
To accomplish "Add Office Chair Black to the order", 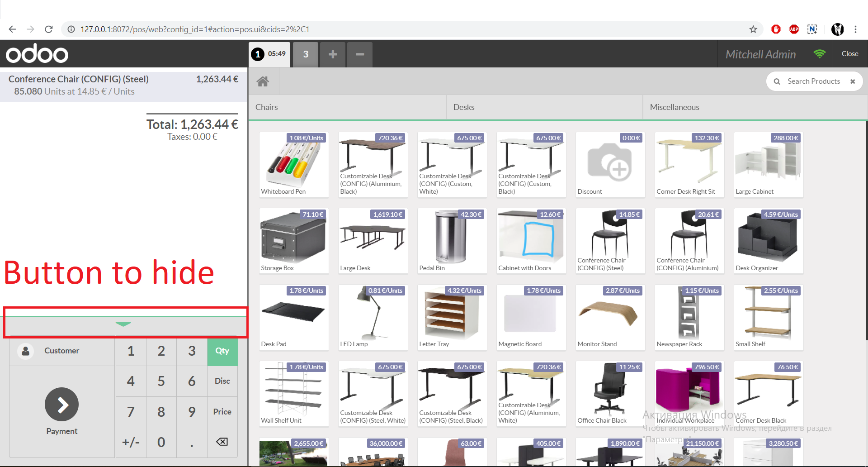I will (610, 394).
